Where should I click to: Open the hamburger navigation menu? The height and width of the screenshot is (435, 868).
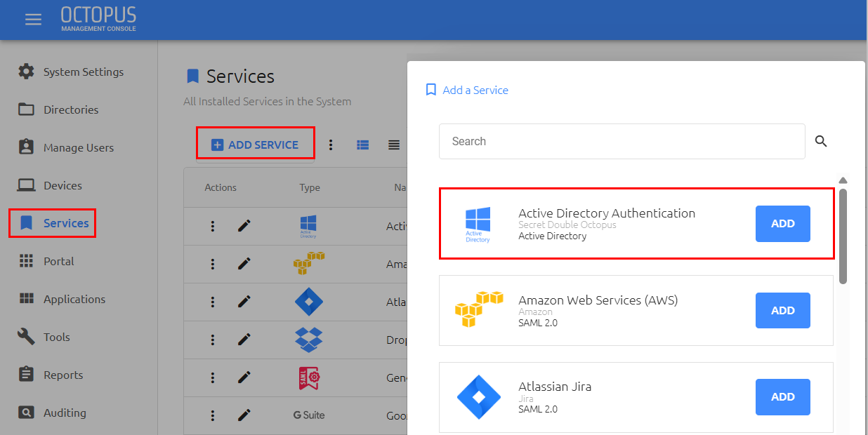point(33,20)
